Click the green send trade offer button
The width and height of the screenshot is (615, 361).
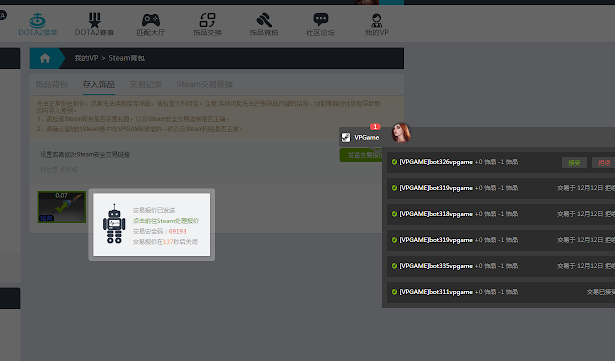361,155
